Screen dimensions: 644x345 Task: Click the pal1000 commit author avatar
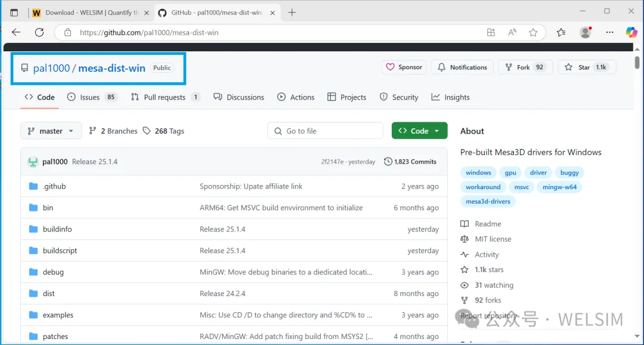click(33, 162)
